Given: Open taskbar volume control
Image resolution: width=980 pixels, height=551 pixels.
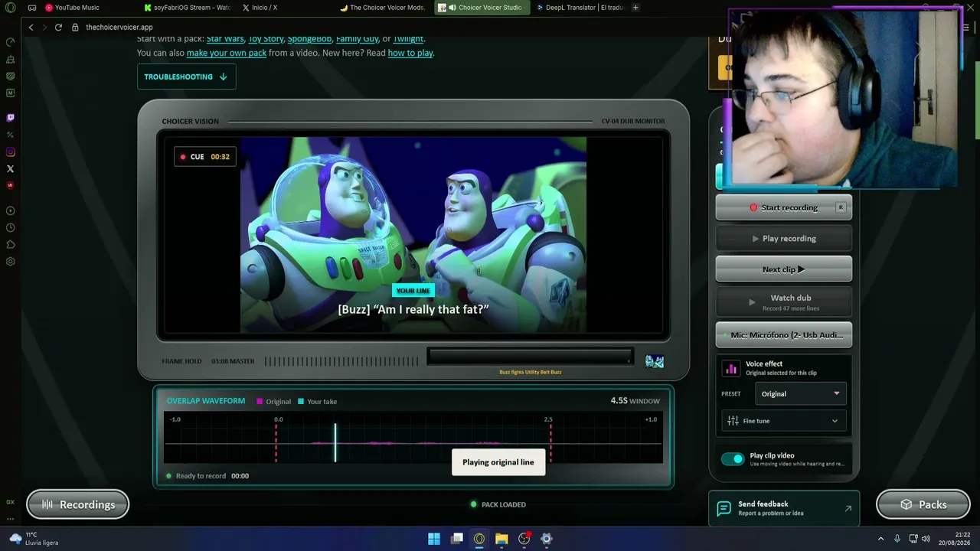Looking at the screenshot, I should click(x=927, y=539).
